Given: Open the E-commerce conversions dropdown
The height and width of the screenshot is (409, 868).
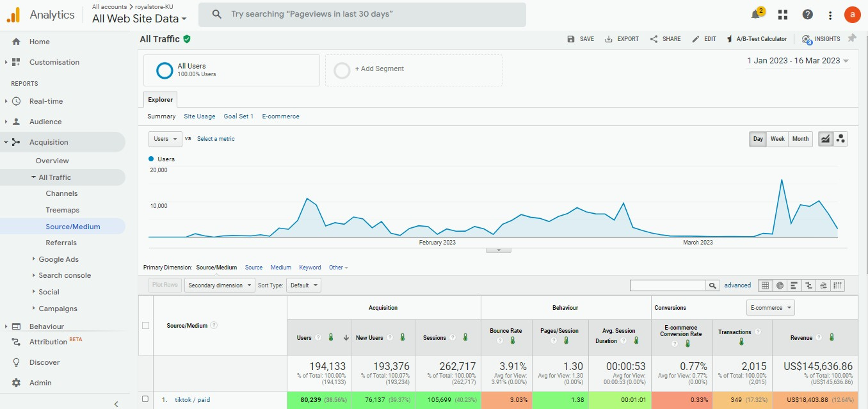Looking at the screenshot, I should 771,308.
